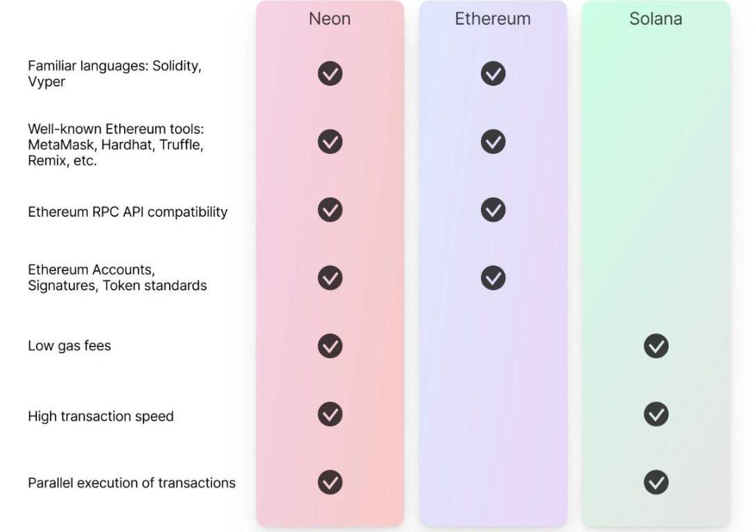Click Neon checkmark for Parallel execution row

(x=330, y=482)
